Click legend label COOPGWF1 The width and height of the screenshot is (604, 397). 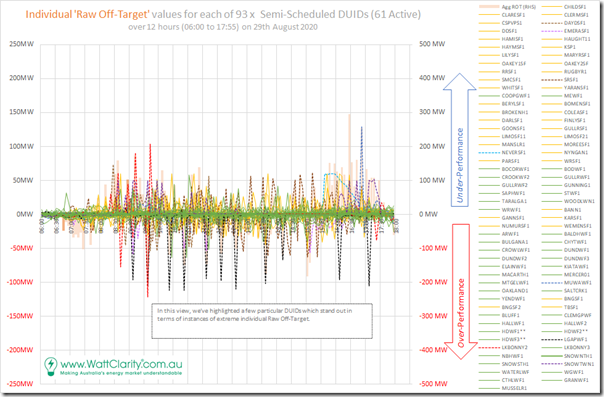coord(516,96)
